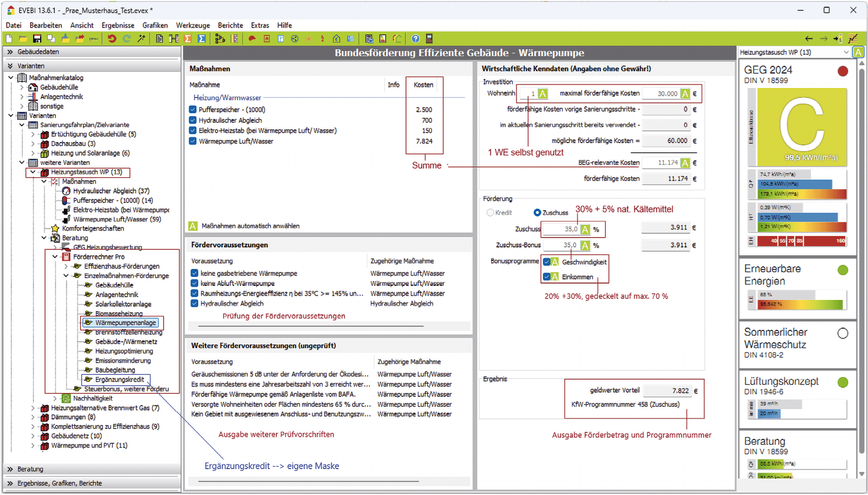Open the blue sigma calculation icon
Screen dimensions: 868x495
click(x=202, y=39)
